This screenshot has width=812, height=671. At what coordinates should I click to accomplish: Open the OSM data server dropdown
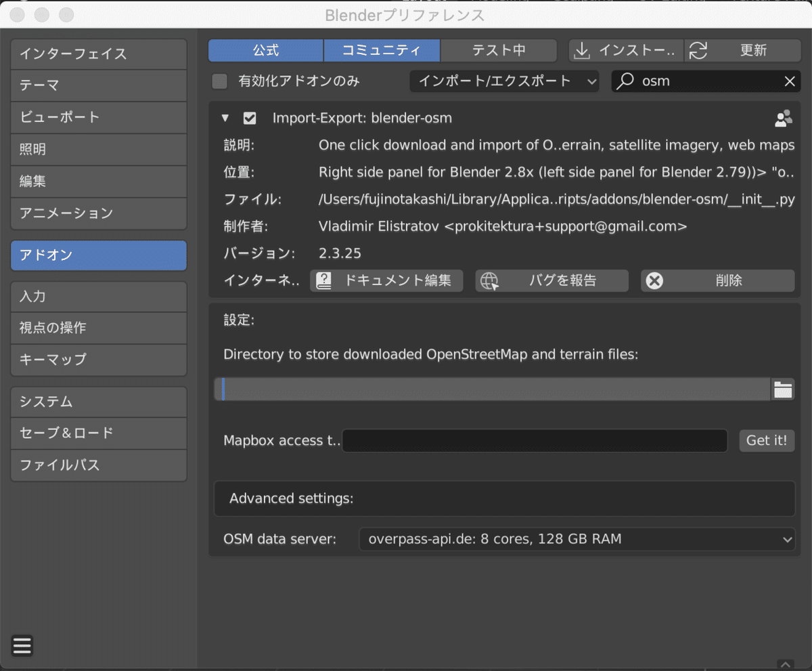coord(577,540)
